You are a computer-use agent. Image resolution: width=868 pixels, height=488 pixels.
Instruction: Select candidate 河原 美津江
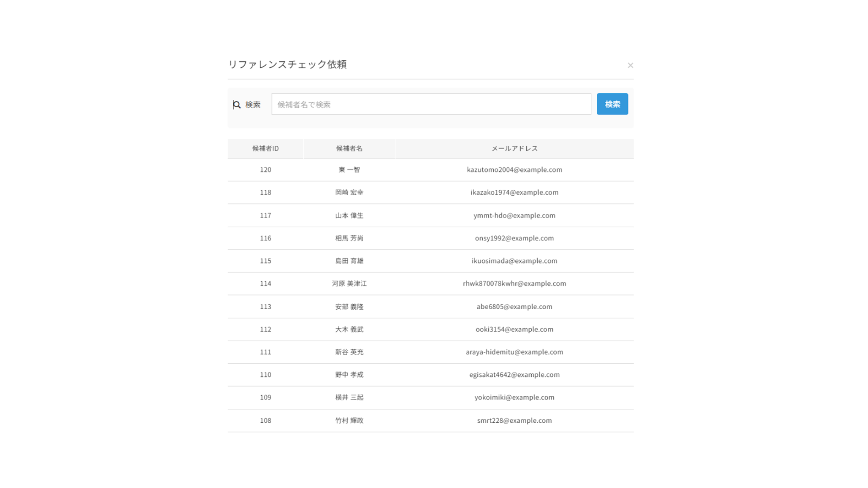point(349,284)
